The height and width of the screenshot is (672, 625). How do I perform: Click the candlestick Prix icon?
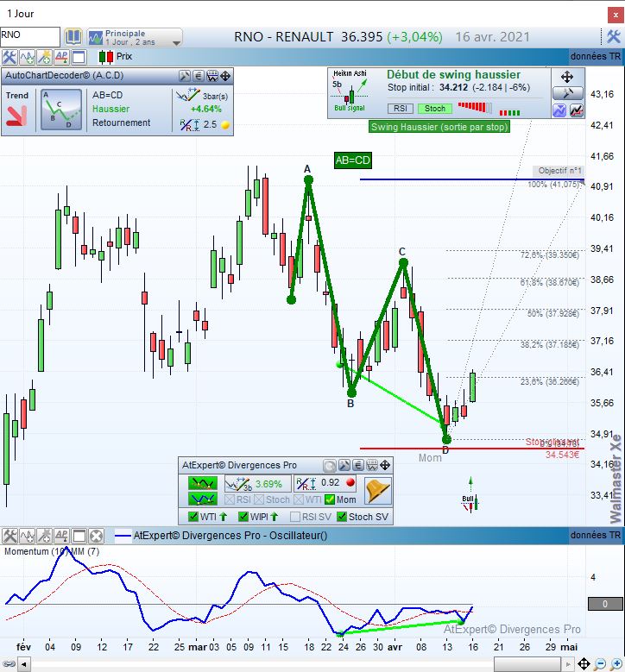coord(106,57)
